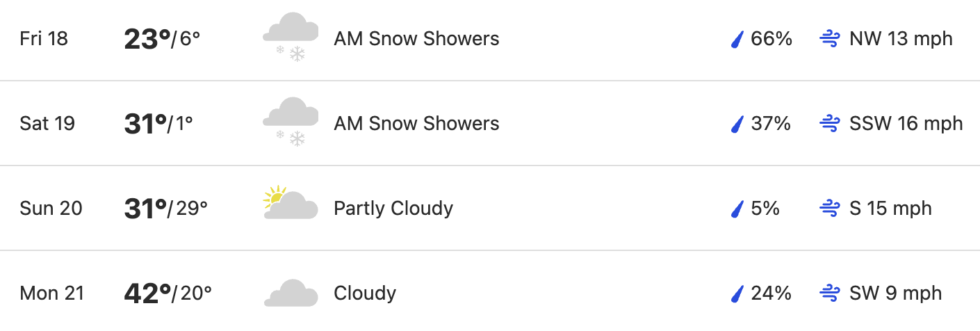
Task: Click the raindrop icon next to 24%
Action: point(737,293)
